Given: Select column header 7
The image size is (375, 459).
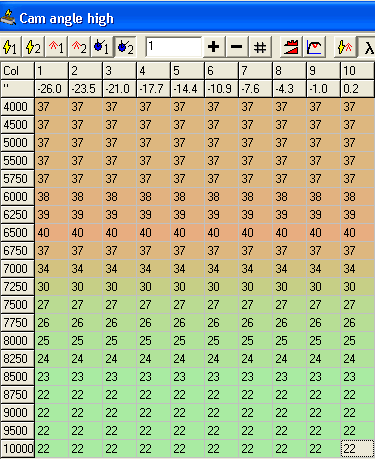Looking at the screenshot, I should pos(256,71).
